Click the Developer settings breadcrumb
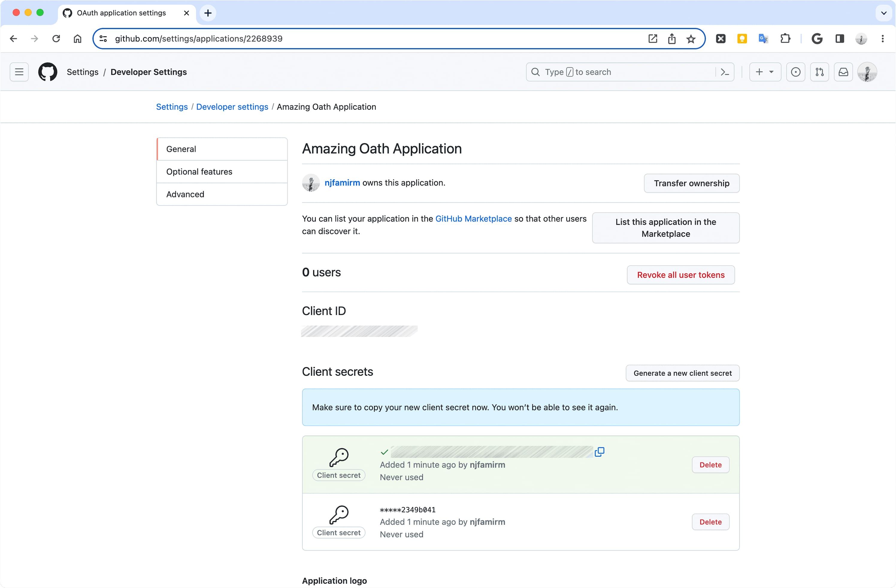Screen dimensions: 896x588 coord(232,106)
